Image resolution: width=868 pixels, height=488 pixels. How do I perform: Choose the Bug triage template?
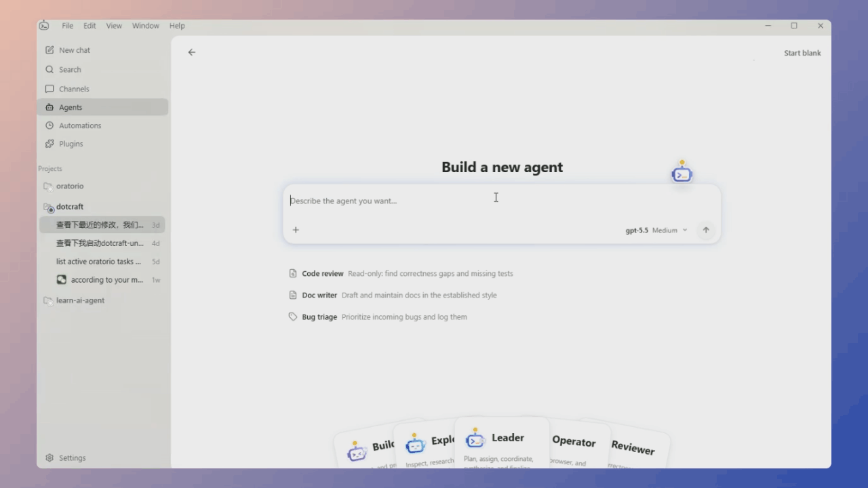[378, 317]
